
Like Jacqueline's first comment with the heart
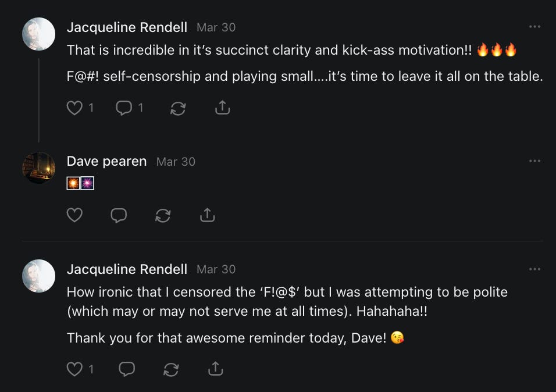pos(74,108)
